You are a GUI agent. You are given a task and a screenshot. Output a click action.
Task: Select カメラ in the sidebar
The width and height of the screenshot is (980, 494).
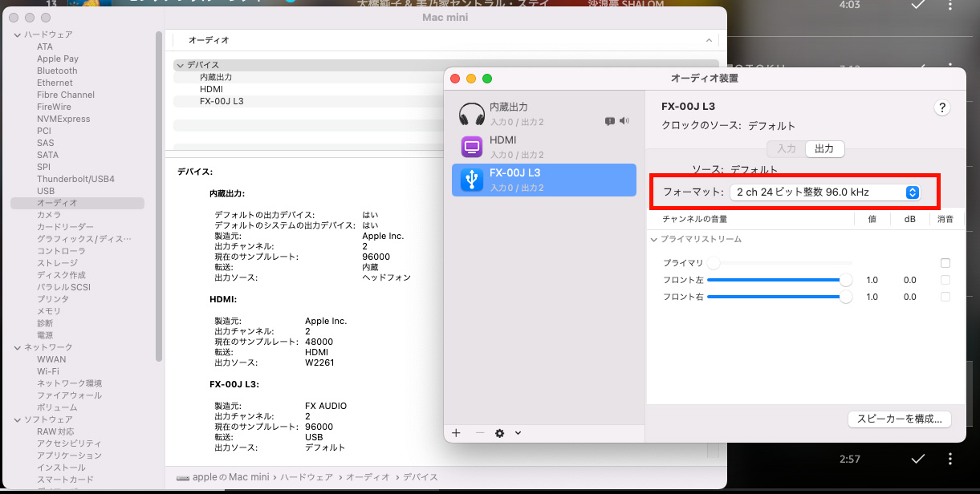(49, 215)
